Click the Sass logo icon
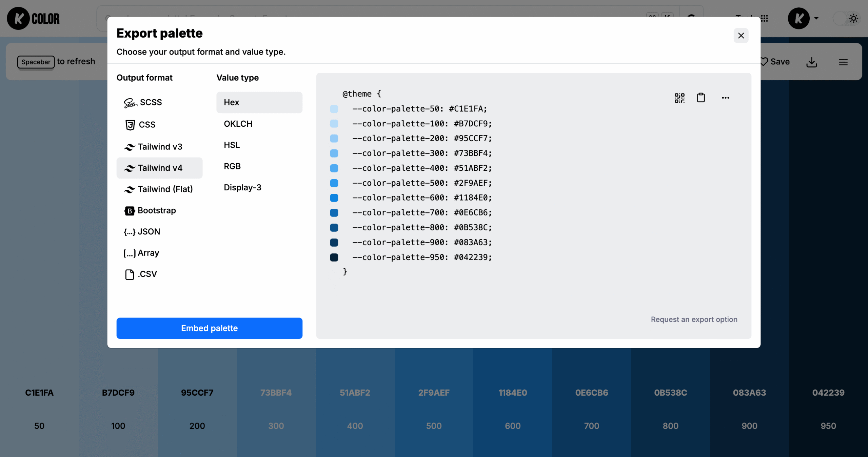Screen dimensions: 868x457 click(x=131, y=103)
